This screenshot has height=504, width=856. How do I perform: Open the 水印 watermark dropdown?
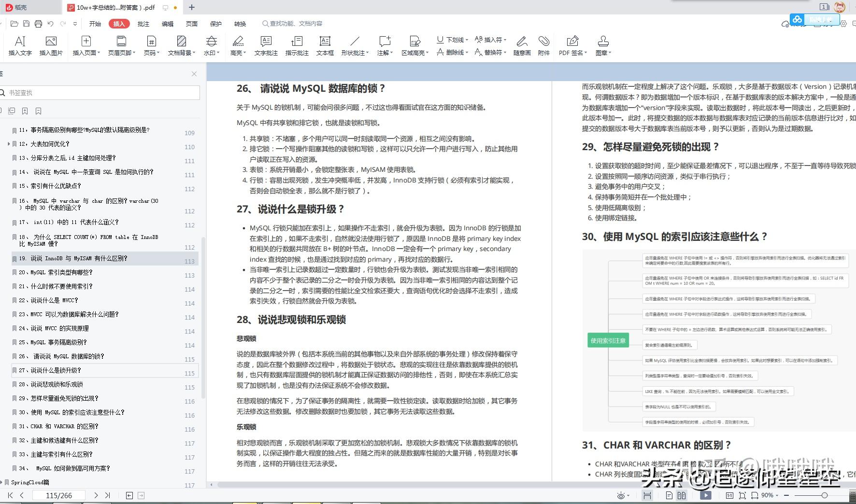click(x=211, y=45)
